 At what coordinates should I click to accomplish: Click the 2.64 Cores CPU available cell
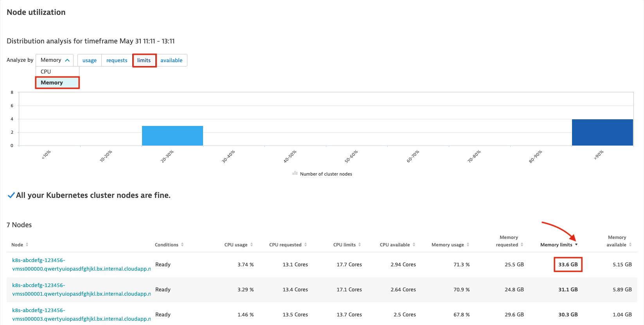point(403,289)
